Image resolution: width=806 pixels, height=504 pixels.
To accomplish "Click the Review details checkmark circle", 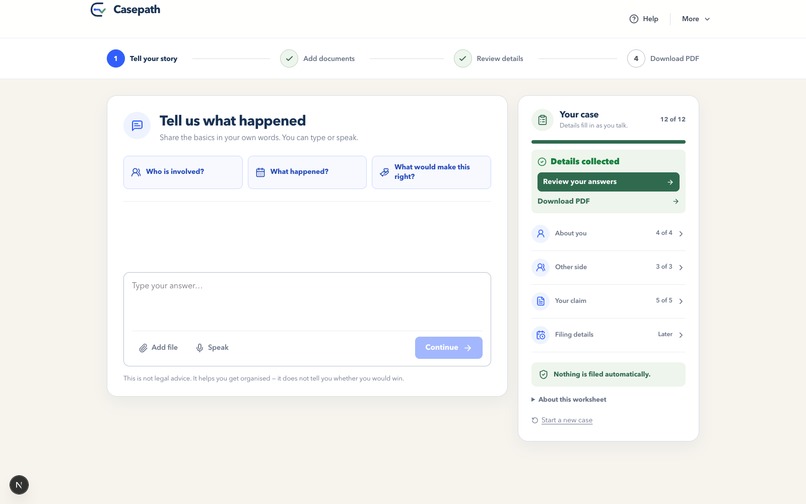I will pos(463,59).
